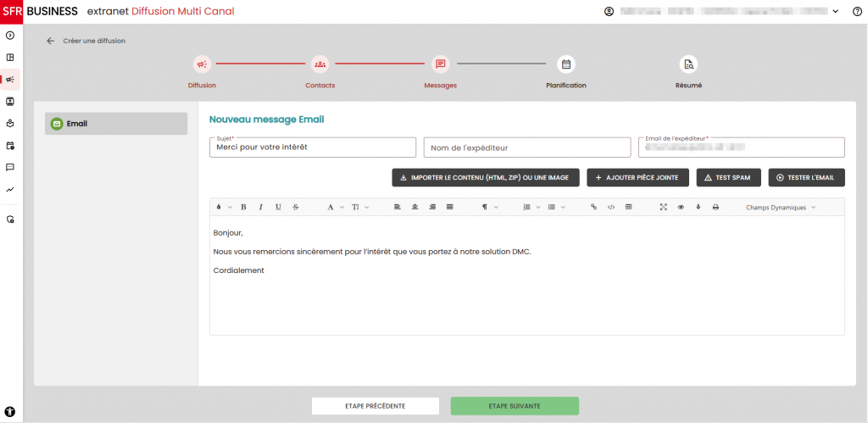
Task: Click the print icon in toolbar
Action: pos(715,207)
